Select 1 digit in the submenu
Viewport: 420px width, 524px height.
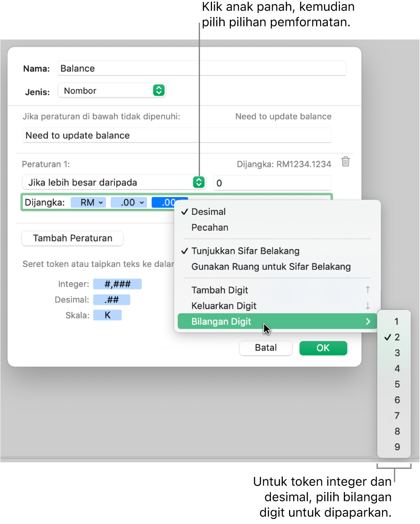tap(394, 321)
